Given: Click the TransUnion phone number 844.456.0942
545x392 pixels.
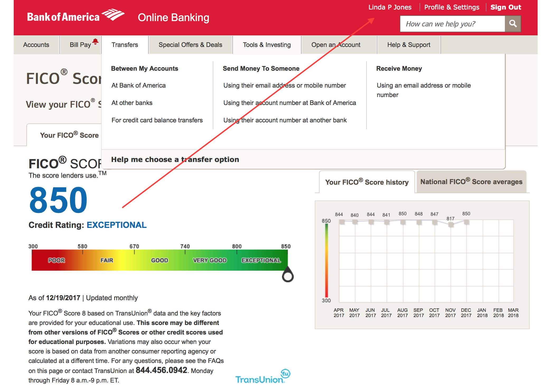Looking at the screenshot, I should 161,370.
